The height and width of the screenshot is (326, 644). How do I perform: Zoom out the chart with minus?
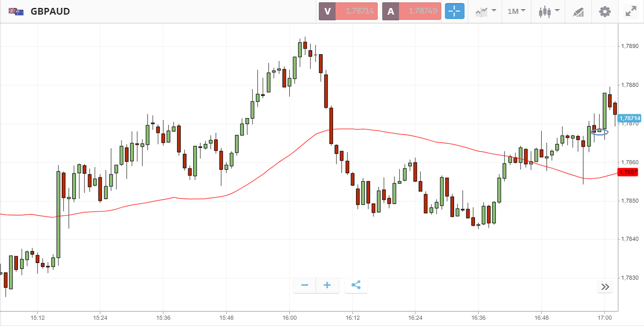pos(305,285)
